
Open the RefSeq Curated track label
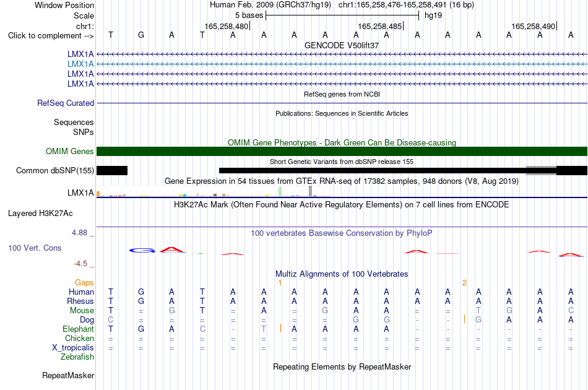(66, 103)
